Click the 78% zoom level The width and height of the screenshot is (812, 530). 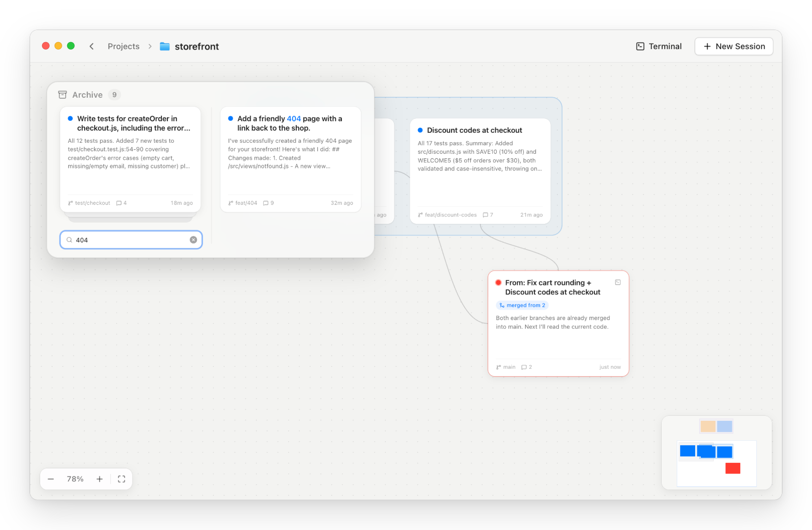(x=75, y=479)
